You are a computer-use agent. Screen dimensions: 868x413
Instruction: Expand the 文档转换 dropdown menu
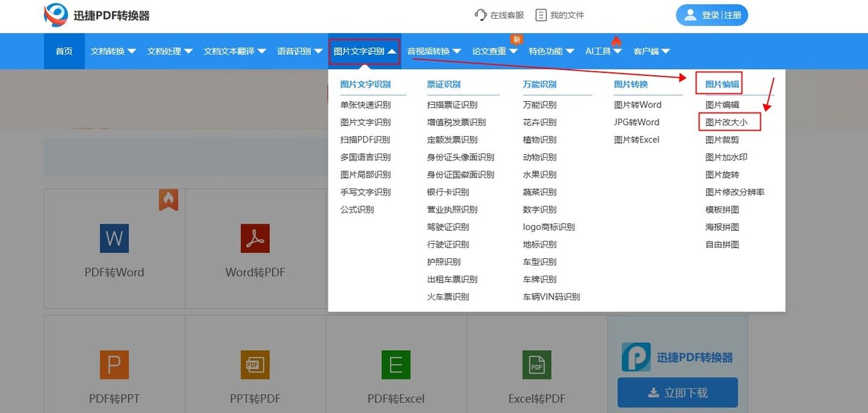pyautogui.click(x=113, y=51)
